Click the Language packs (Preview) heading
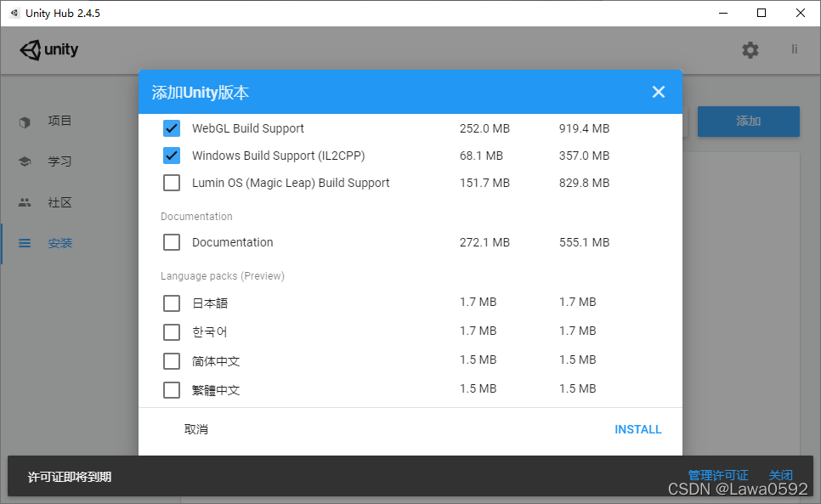 (x=223, y=276)
